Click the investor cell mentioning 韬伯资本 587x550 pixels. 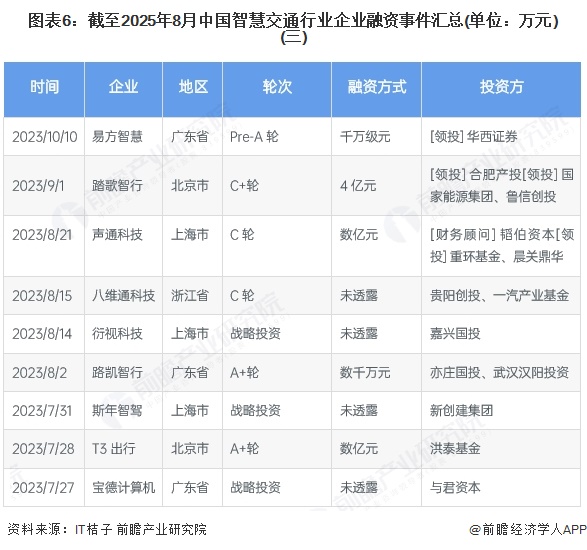click(x=502, y=246)
